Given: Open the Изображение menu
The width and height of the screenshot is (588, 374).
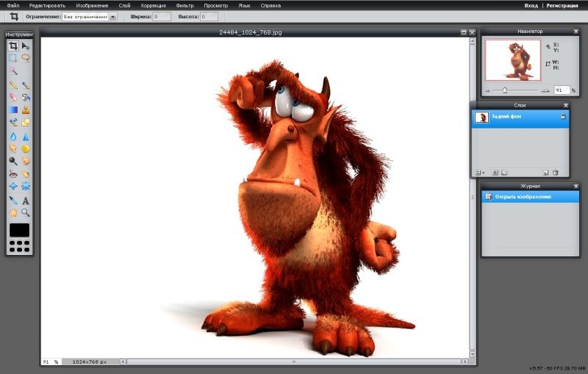Looking at the screenshot, I should pos(92,6).
